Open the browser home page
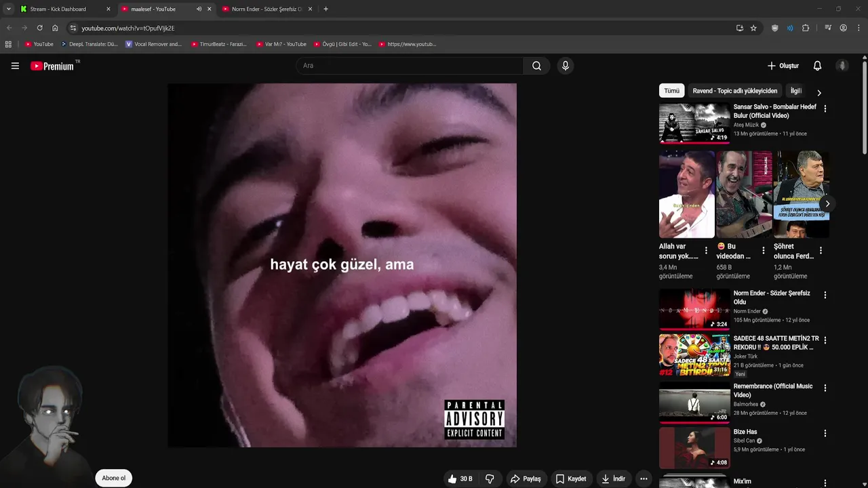The width and height of the screenshot is (868, 488). click(x=55, y=28)
